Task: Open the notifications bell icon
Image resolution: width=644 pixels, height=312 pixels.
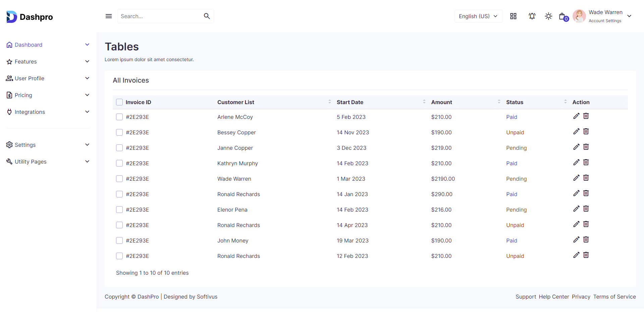Action: (532, 16)
